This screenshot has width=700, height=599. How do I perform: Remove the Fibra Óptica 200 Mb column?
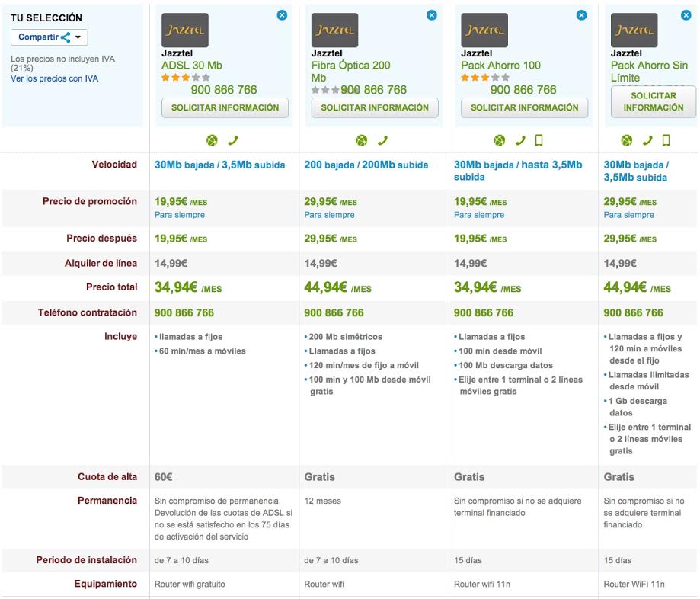432,15
